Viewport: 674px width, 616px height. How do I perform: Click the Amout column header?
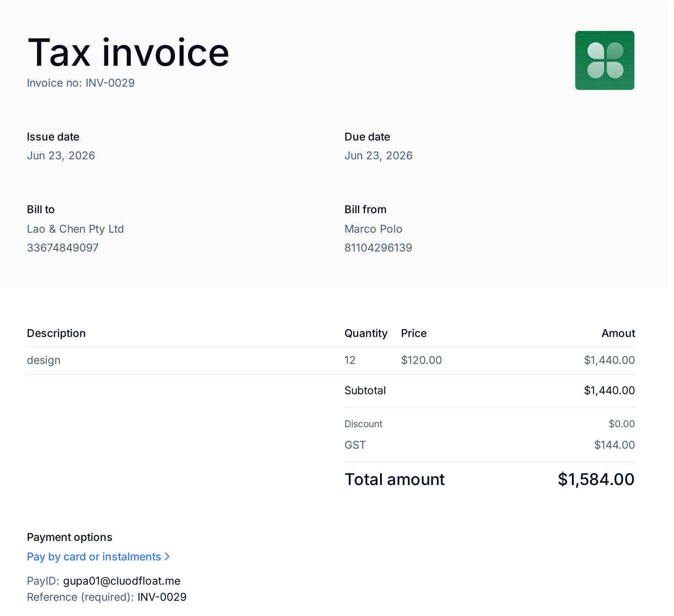tap(618, 333)
